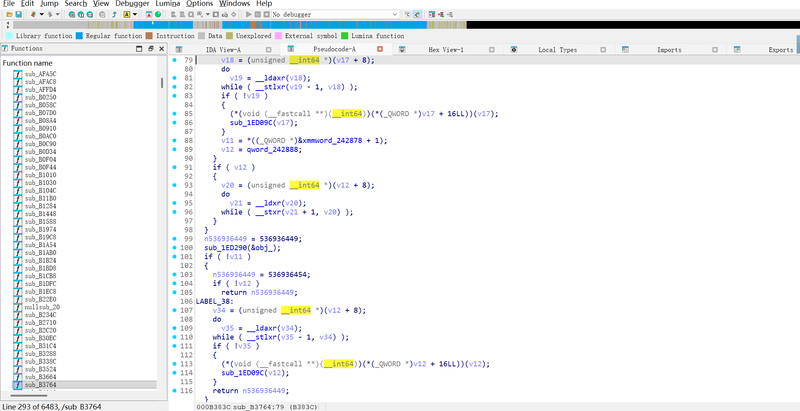Click the External symbol pink legend swatch
800x411 pixels.
click(278, 36)
